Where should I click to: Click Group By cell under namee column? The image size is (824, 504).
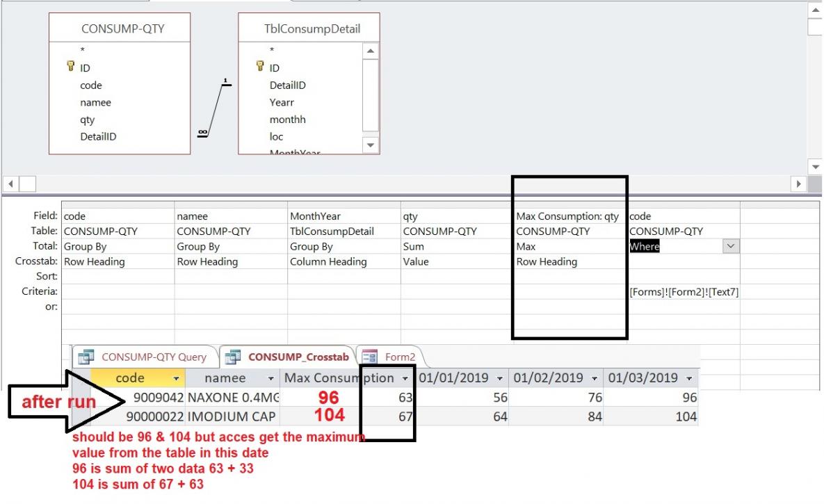pos(232,247)
